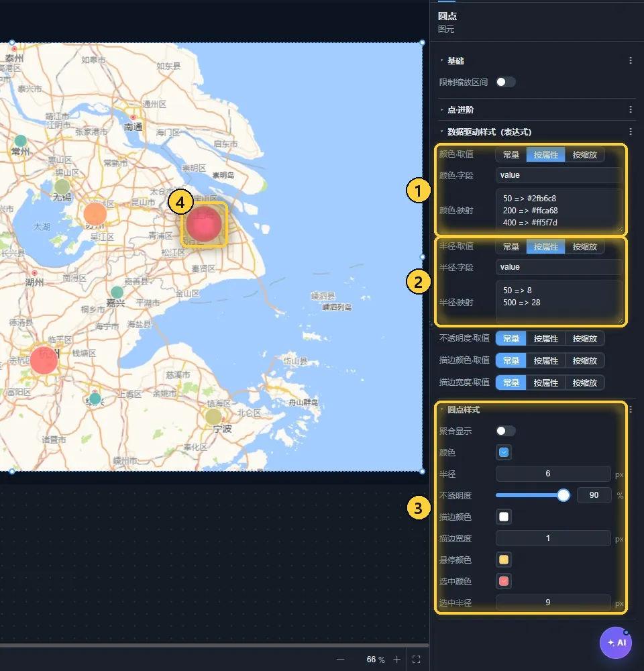Viewport: 644px width, 671px height.
Task: Toggle fullscreen canvas view icon
Action: (417, 660)
